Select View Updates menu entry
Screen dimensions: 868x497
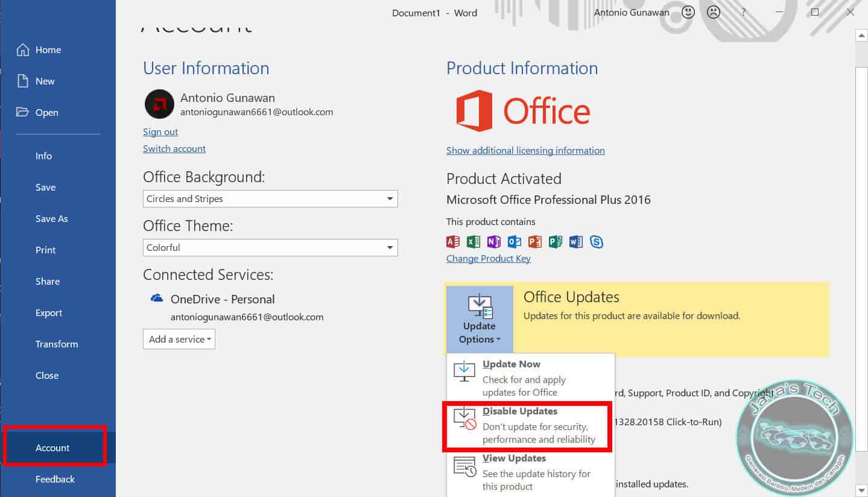point(530,472)
